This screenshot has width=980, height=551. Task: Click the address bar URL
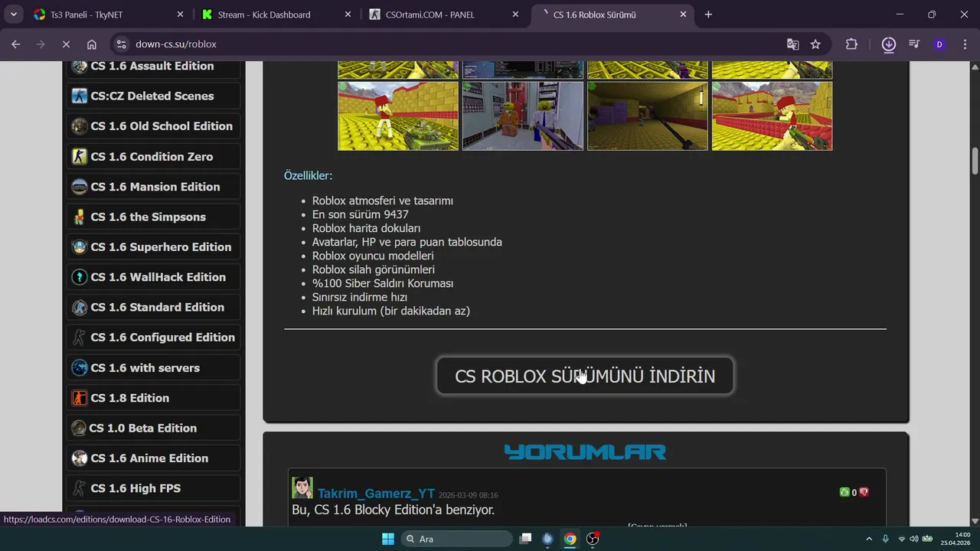point(176,44)
